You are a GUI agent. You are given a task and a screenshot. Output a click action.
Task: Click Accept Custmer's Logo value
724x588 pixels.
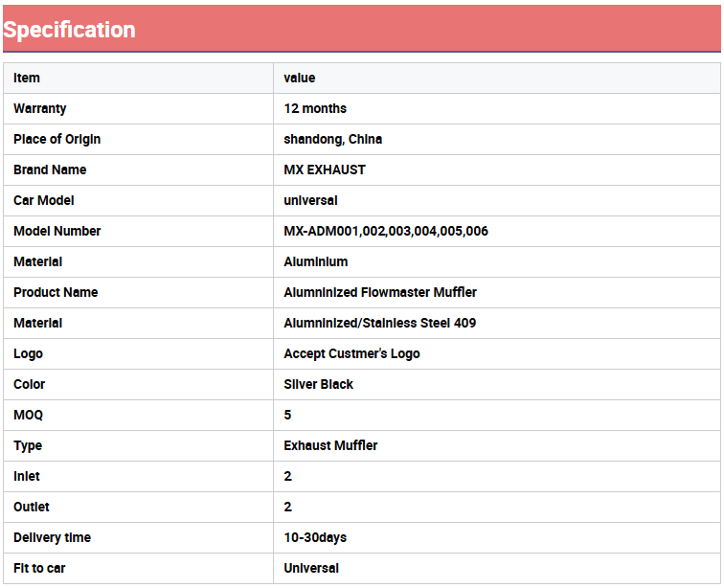tap(351, 353)
